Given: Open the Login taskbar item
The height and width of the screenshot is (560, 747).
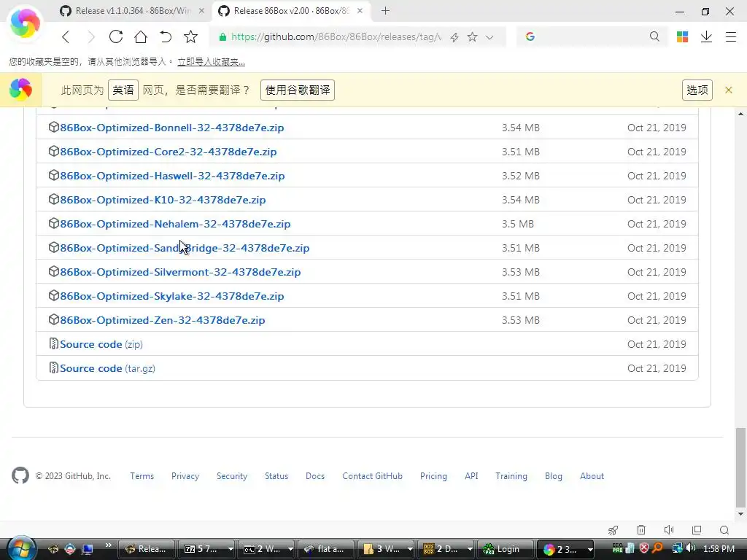Looking at the screenshot, I should [506, 549].
